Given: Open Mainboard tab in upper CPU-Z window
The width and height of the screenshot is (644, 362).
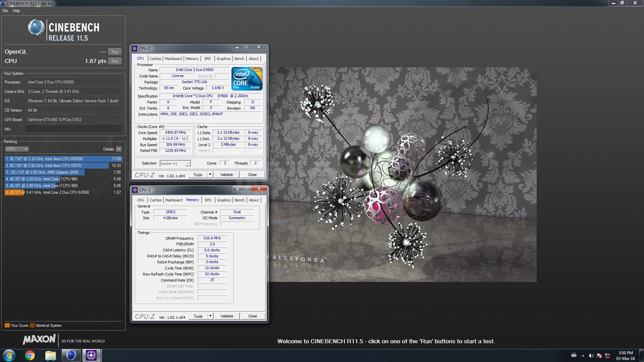Looking at the screenshot, I should 173,59.
